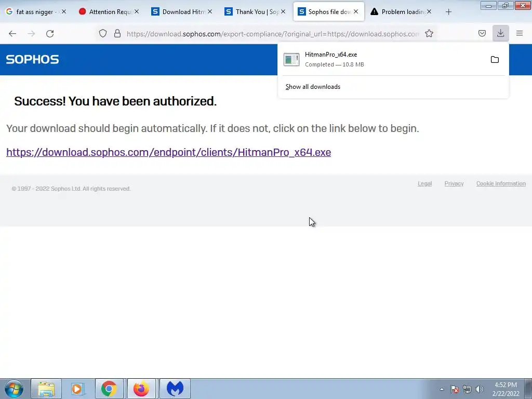Open the volume speaker tray icon
Viewport: 532px width, 399px height.
tap(479, 389)
